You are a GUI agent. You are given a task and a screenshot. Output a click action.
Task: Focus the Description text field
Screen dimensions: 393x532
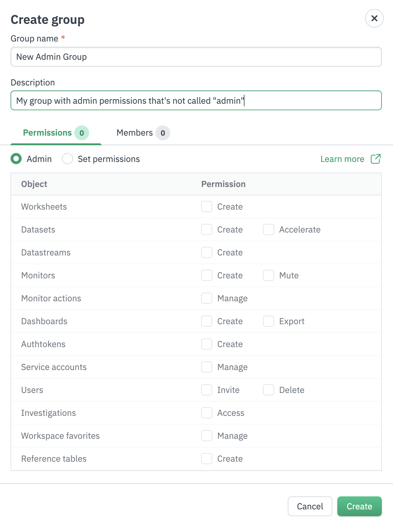point(196,101)
